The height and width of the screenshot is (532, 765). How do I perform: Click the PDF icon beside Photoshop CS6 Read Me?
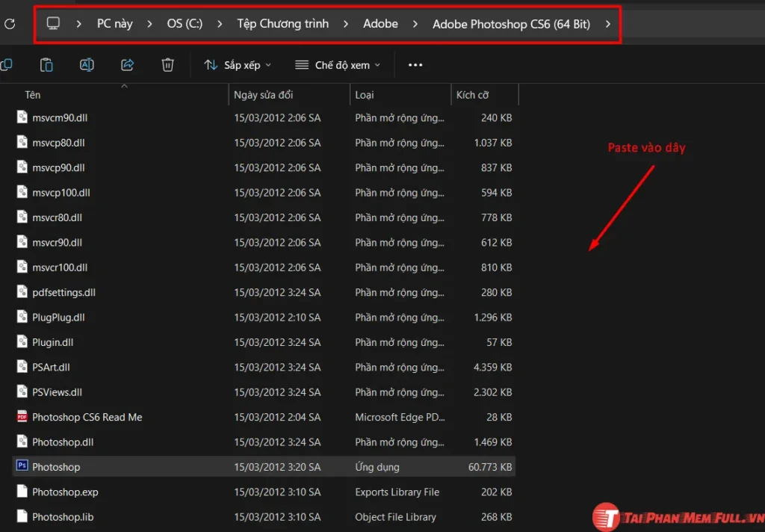click(22, 417)
